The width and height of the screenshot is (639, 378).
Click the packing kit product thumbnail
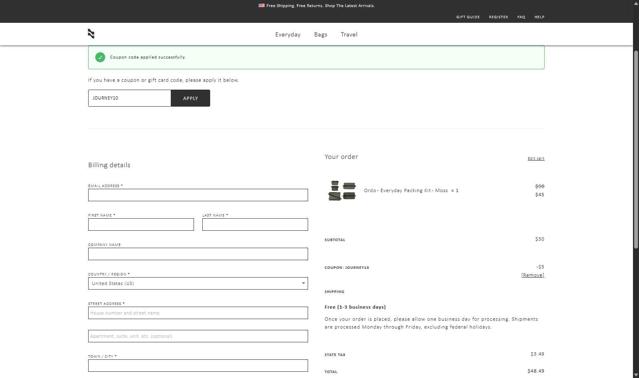point(342,191)
